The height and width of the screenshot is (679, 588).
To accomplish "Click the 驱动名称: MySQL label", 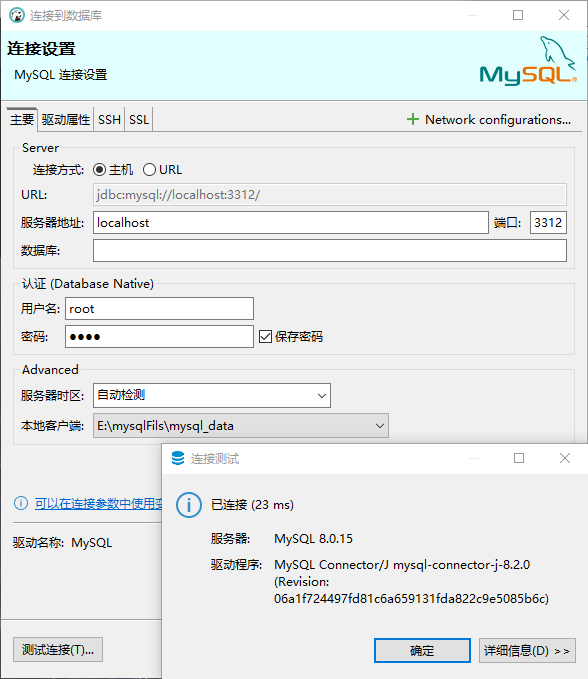I will tap(62, 543).
